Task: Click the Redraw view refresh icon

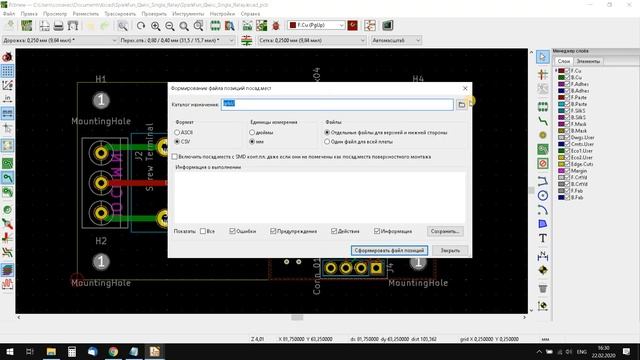Action: (x=141, y=26)
